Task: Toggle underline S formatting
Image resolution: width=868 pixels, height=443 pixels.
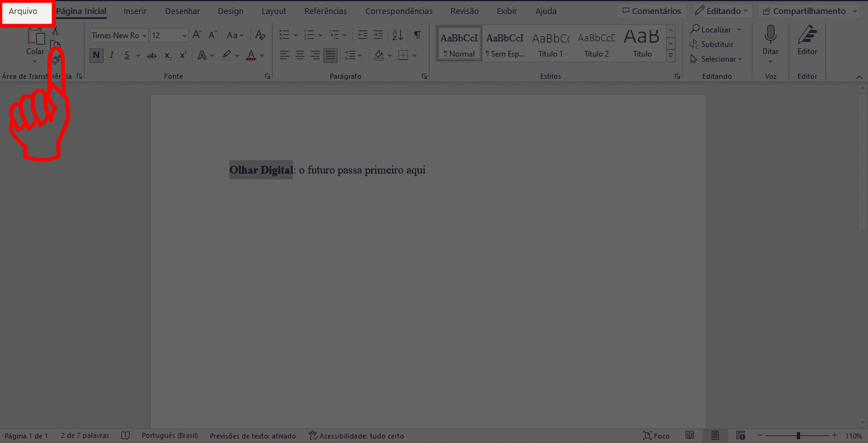Action: [127, 55]
